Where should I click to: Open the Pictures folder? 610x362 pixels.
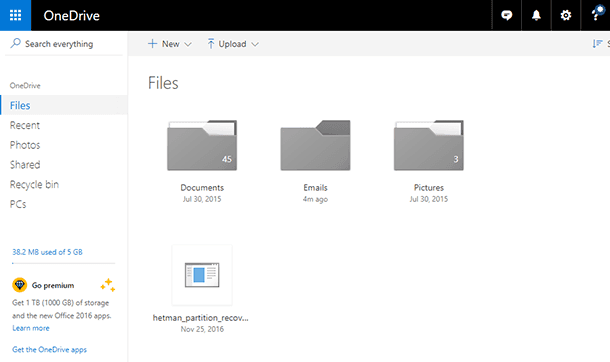coord(428,145)
